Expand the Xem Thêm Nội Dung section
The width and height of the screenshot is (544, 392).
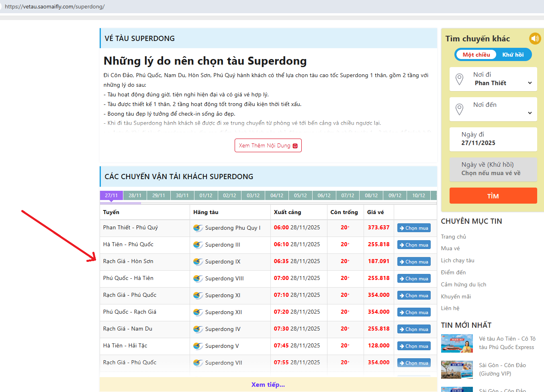[268, 145]
